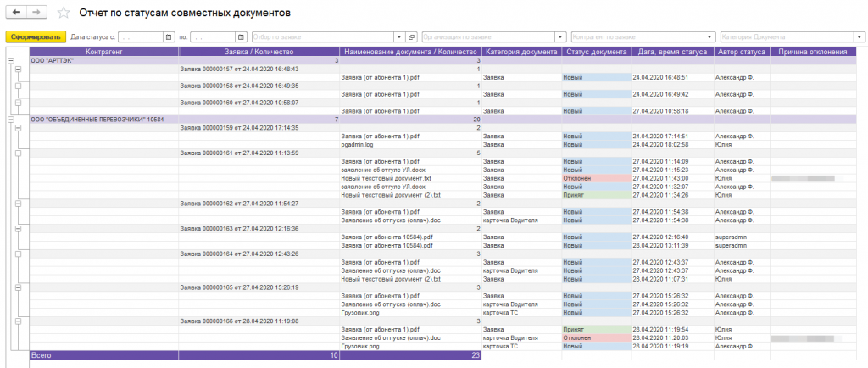Open calendar for end status date

click(241, 37)
